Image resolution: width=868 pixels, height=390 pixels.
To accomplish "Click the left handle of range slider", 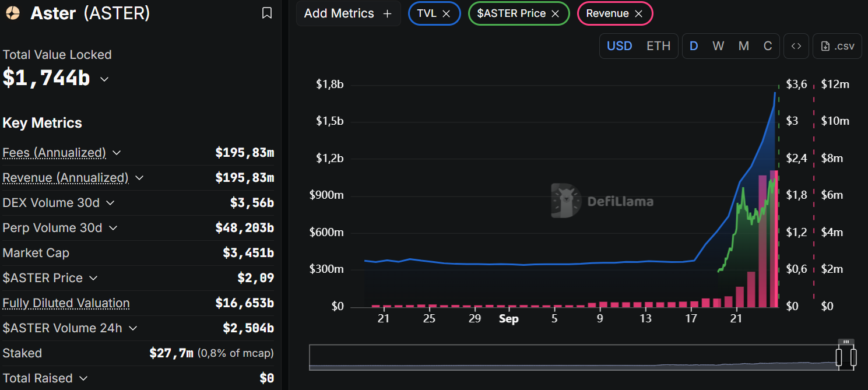I will click(x=839, y=357).
